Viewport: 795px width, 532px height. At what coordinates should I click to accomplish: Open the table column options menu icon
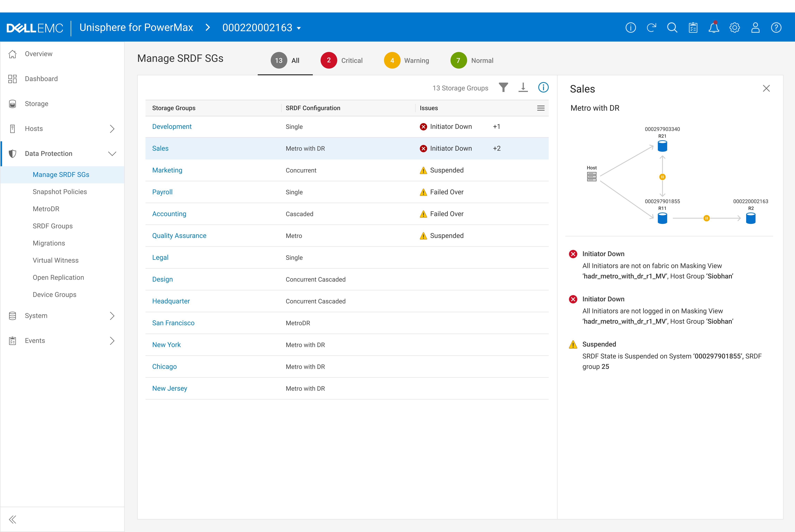click(x=541, y=108)
